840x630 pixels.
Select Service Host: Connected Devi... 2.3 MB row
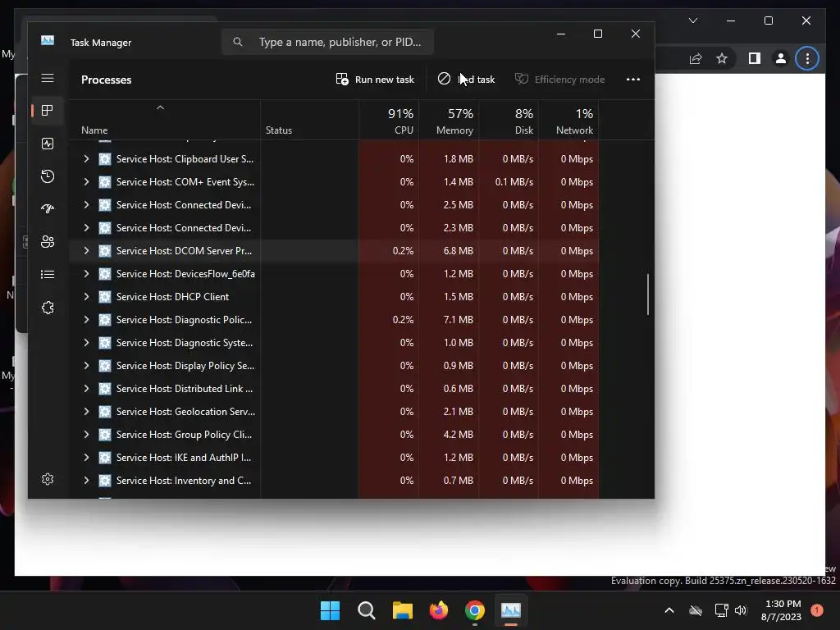[335, 228]
